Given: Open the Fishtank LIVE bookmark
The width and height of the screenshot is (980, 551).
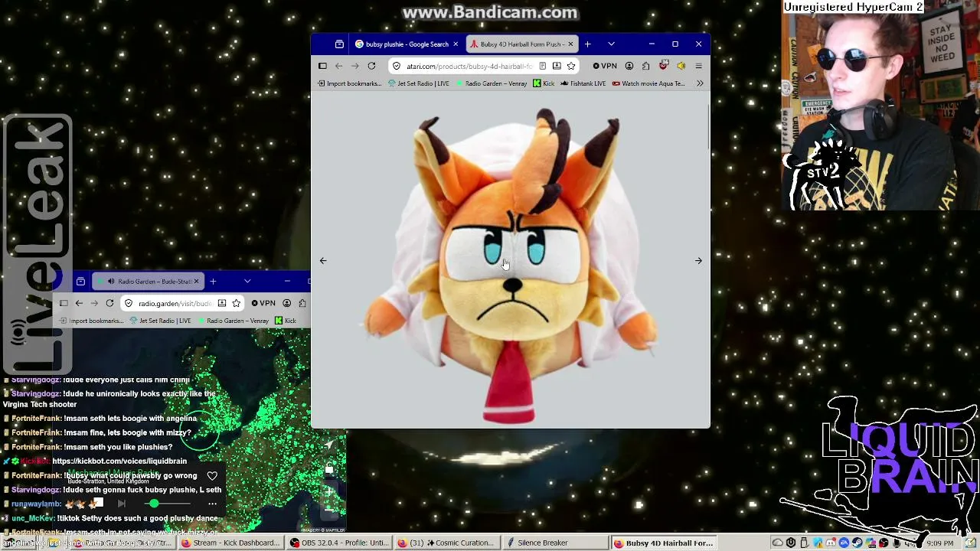Looking at the screenshot, I should [x=583, y=83].
